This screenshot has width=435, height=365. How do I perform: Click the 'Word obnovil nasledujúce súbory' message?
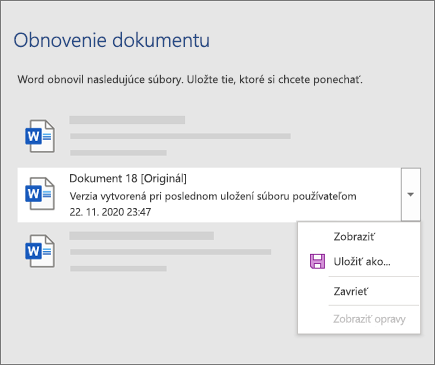tap(100, 80)
